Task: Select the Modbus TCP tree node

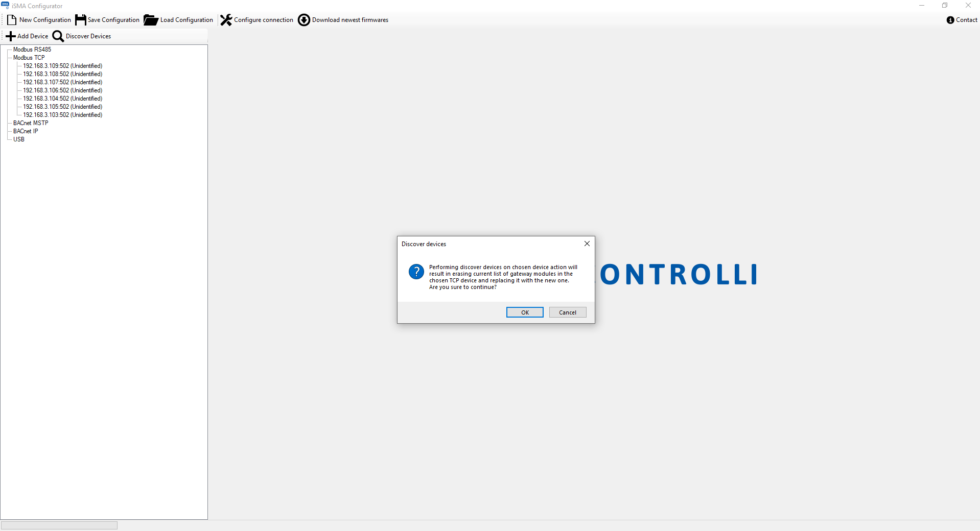Action: (x=29, y=58)
